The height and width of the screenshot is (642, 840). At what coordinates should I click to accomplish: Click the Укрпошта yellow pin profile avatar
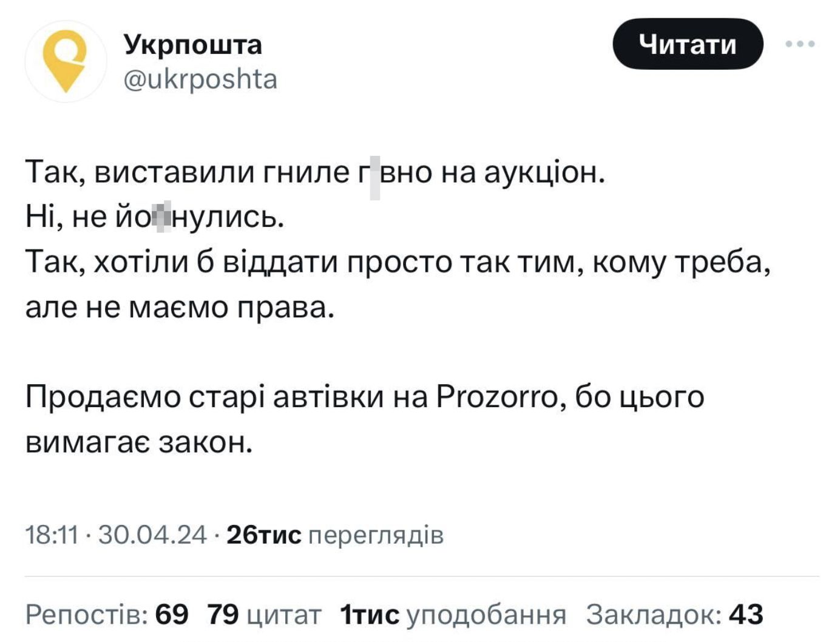tap(66, 61)
